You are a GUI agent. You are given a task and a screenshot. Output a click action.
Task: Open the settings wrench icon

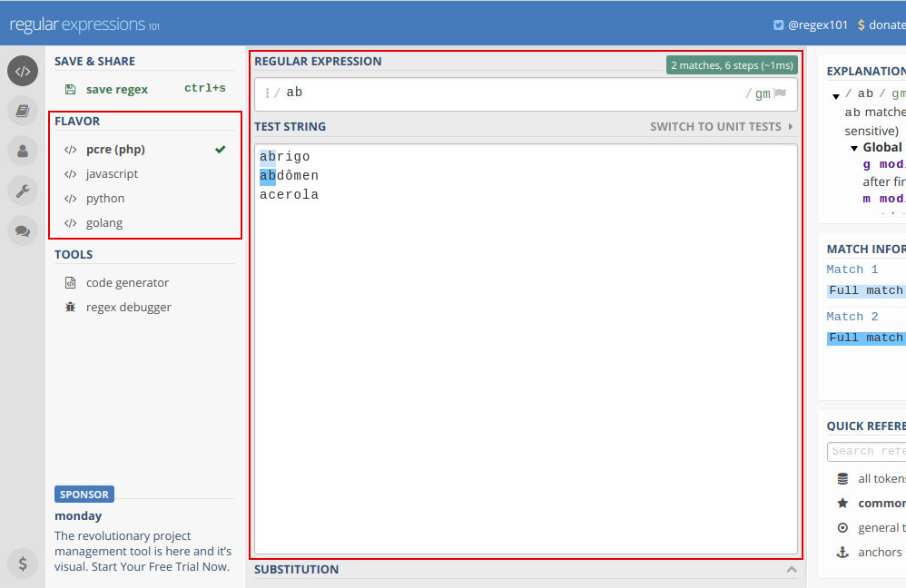(23, 191)
